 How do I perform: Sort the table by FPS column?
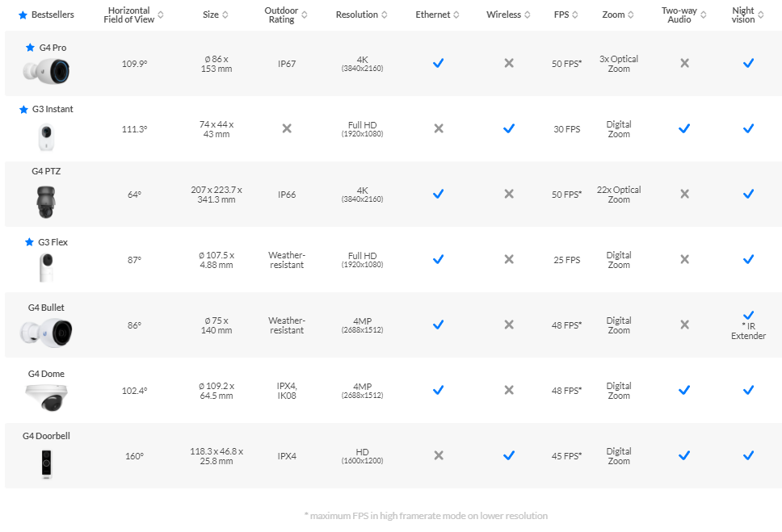coord(575,15)
